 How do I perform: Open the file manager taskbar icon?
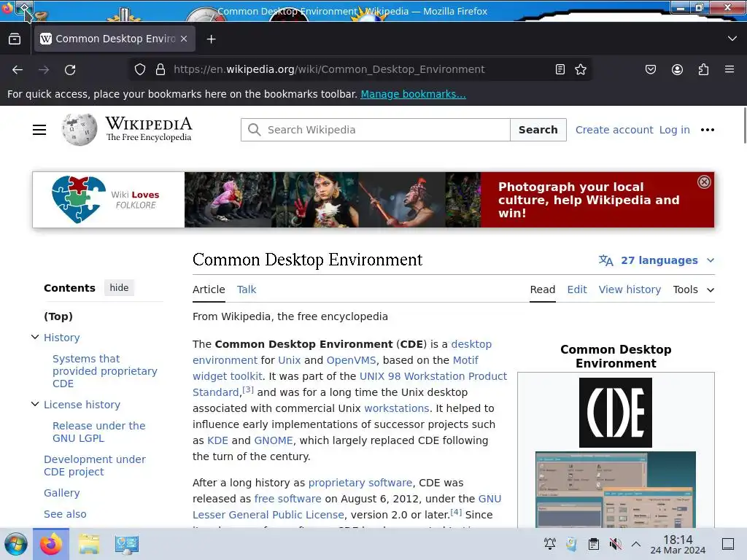pyautogui.click(x=88, y=544)
